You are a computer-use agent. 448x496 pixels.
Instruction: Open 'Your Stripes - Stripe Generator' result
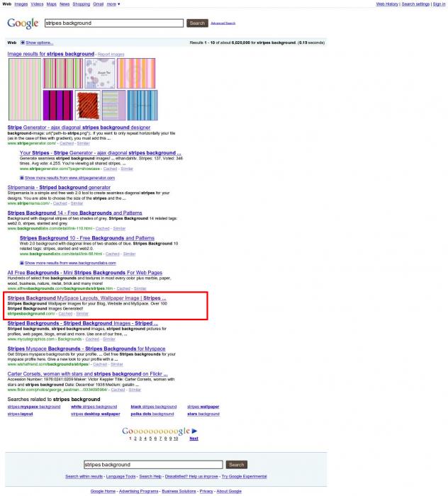pyautogui.click(x=100, y=153)
